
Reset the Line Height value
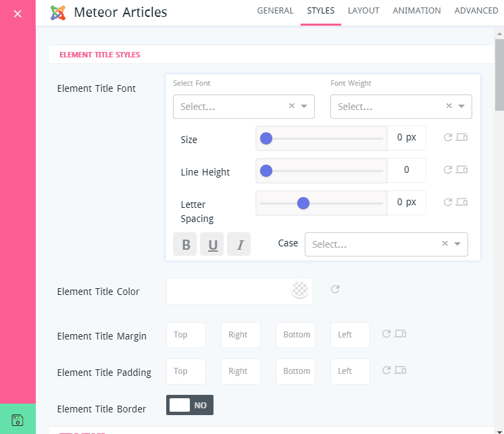tap(448, 169)
